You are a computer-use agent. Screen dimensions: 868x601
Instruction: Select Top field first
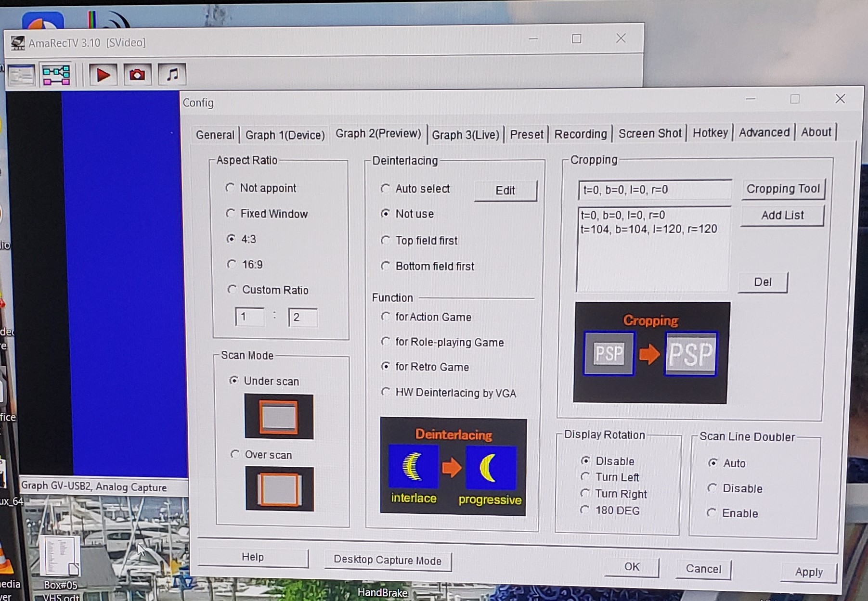coord(419,240)
